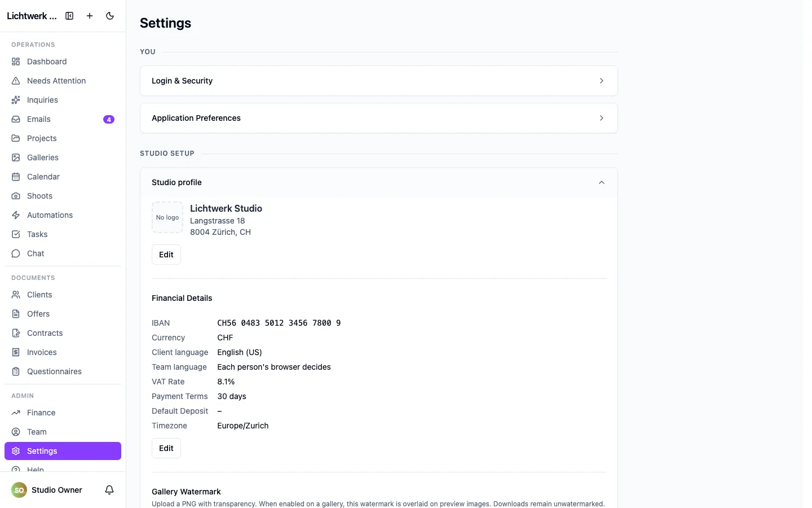Click the Europe/Zurich timezone value

point(243,426)
